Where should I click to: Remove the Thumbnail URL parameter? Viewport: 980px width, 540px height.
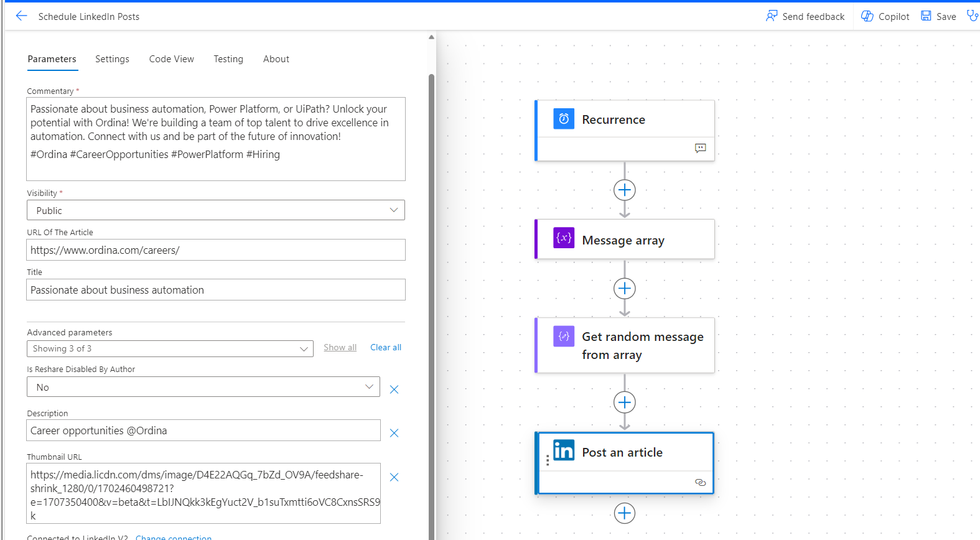pos(394,477)
